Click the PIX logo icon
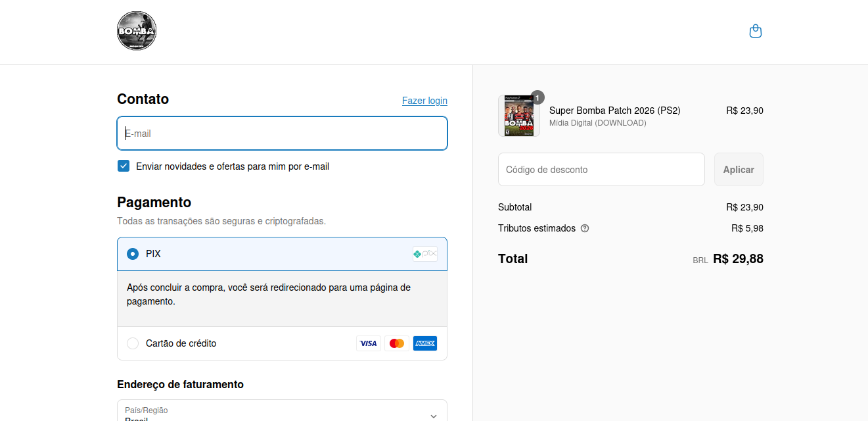This screenshot has width=868, height=421. (425, 254)
